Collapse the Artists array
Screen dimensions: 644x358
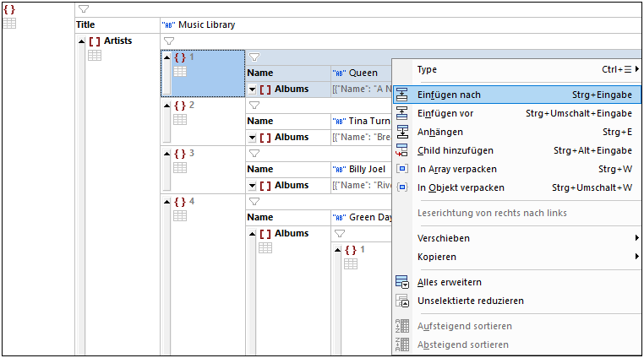(81, 41)
